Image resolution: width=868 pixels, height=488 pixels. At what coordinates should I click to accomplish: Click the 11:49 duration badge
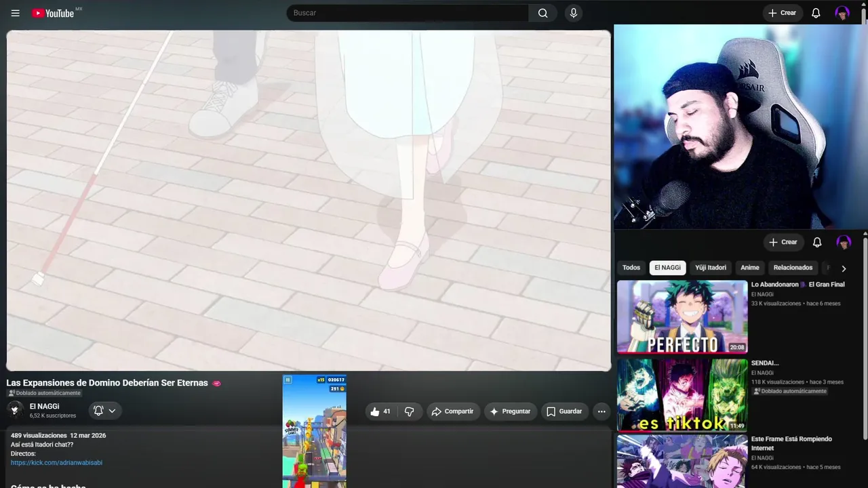[x=736, y=426]
